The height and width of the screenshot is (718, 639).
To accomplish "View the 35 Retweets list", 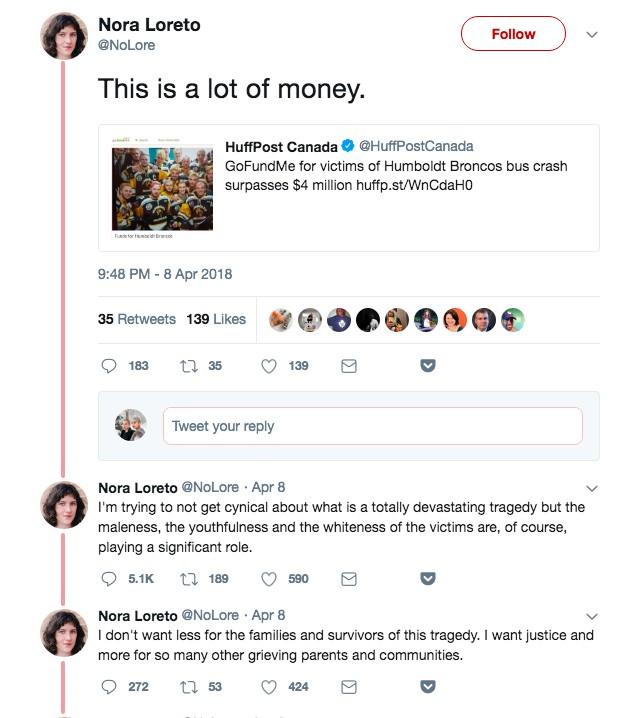I will click(137, 319).
